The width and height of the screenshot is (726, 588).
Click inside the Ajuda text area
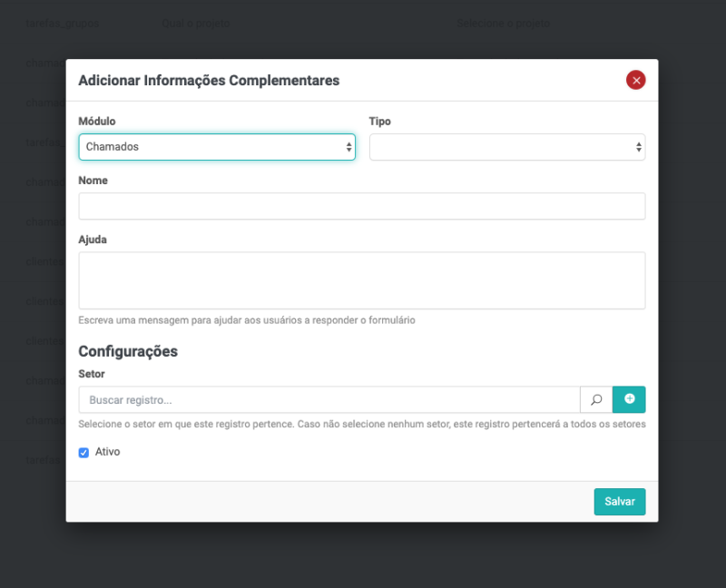tap(362, 280)
